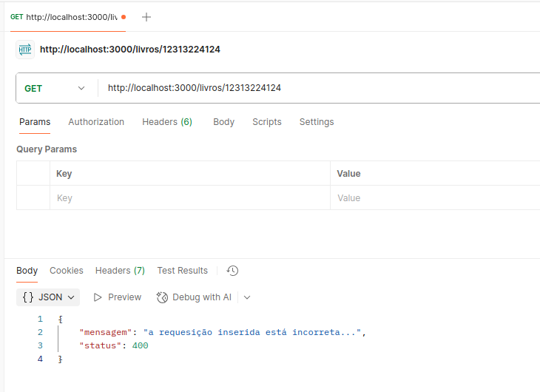
Task: Go to the Settings tab
Action: pyautogui.click(x=317, y=122)
